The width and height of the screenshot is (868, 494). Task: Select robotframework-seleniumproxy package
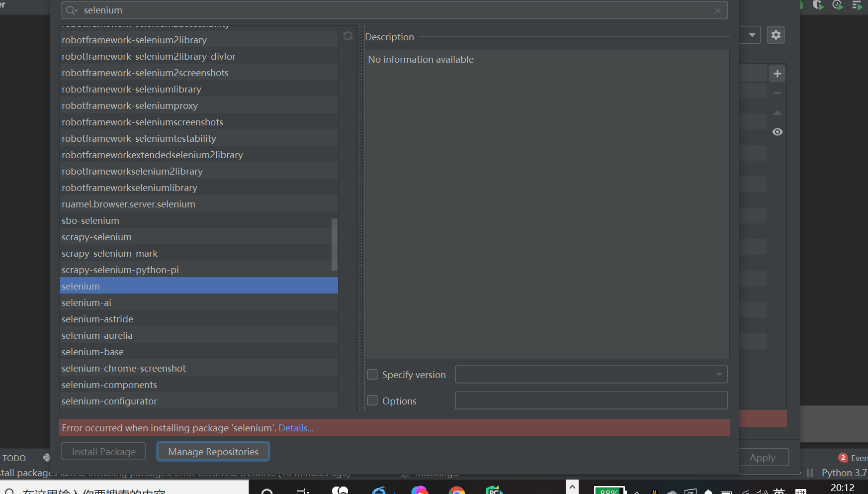199,105
